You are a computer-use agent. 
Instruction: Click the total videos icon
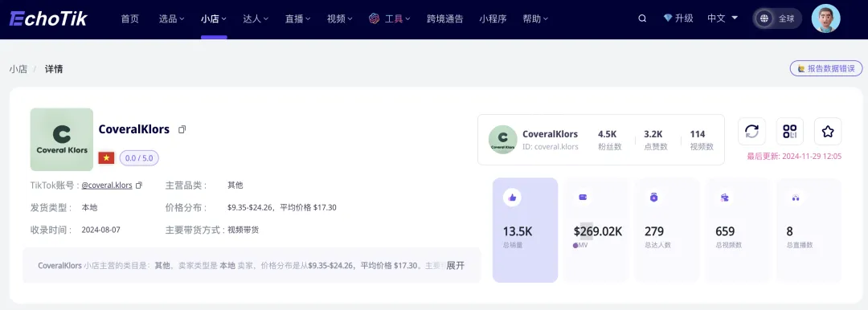(x=725, y=197)
